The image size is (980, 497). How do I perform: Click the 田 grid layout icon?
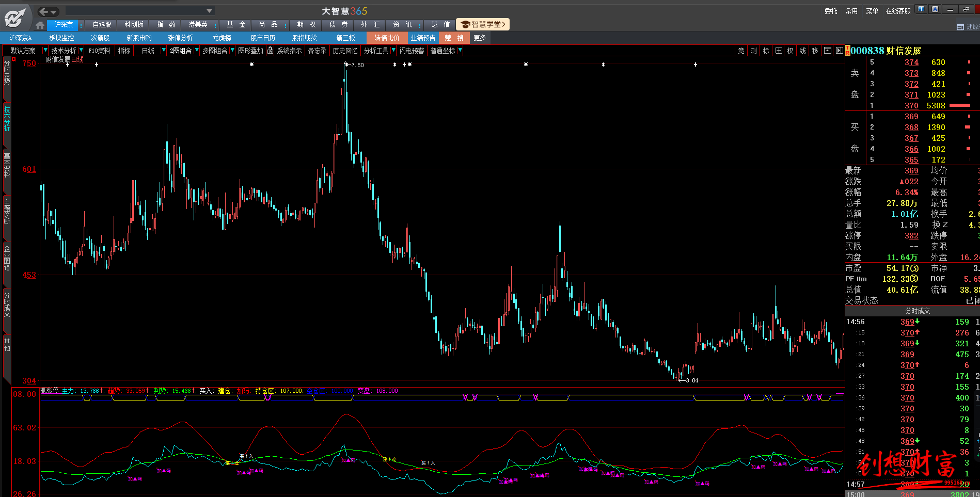(x=779, y=51)
